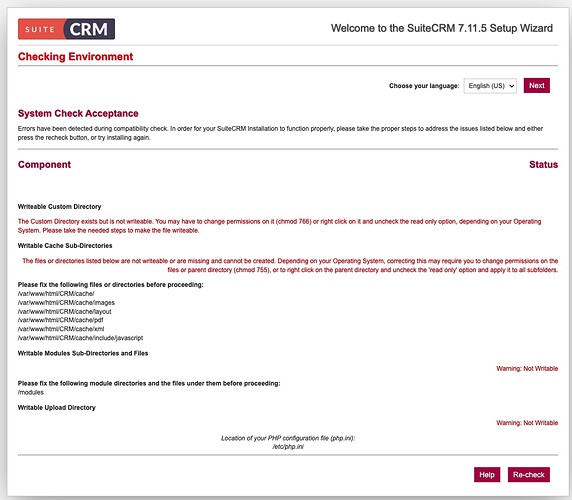Viewport: 572px width, 500px height.
Task: Click 'Please fix the following module directories' text
Action: [149, 383]
